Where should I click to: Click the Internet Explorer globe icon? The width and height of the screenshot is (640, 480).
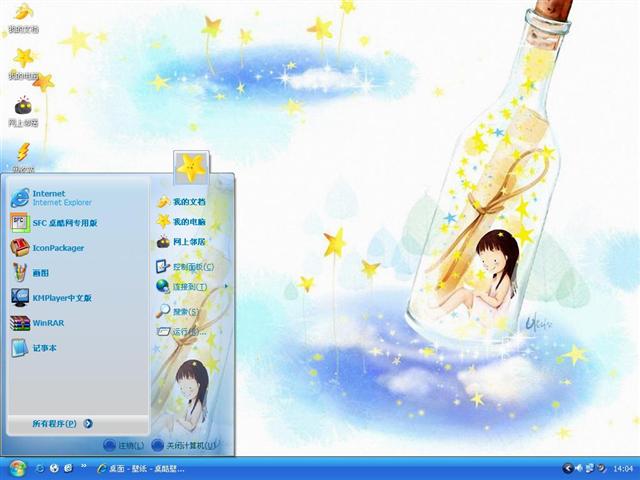(x=20, y=198)
